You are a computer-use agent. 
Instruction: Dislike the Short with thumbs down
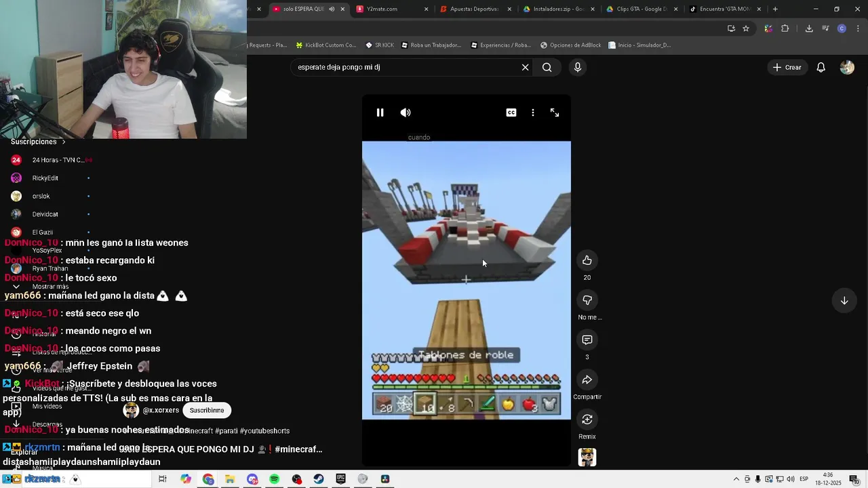(587, 300)
